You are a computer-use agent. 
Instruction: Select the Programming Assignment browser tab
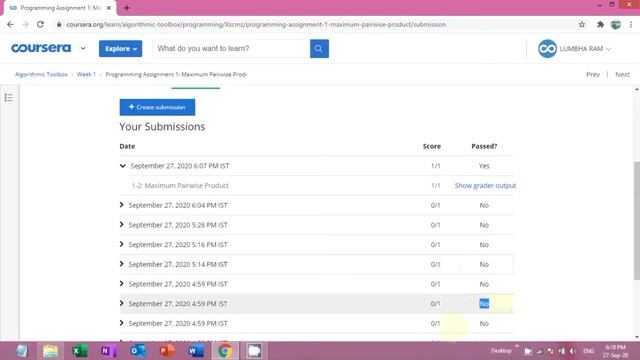[59, 8]
